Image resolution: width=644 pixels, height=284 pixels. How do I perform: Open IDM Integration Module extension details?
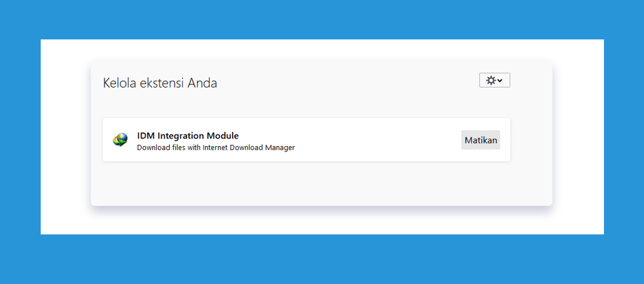(188, 136)
